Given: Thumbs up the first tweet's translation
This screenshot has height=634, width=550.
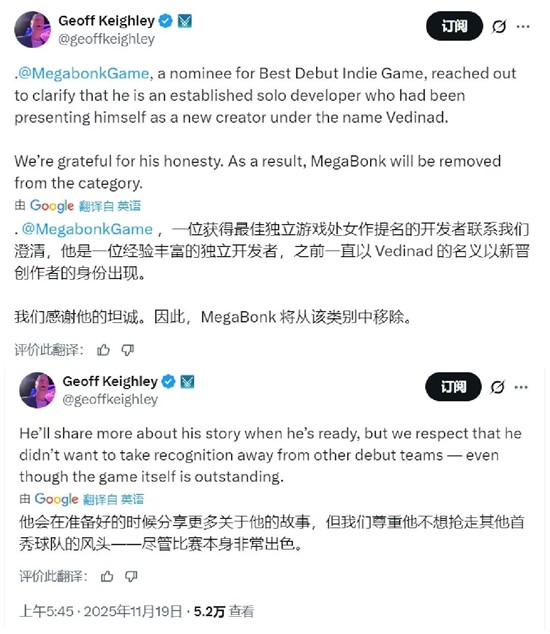Looking at the screenshot, I should (104, 350).
